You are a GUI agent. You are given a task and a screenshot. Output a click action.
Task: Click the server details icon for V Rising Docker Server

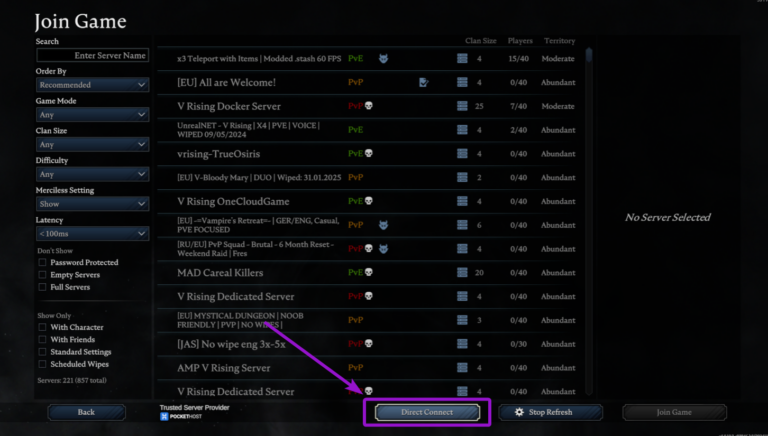462,106
